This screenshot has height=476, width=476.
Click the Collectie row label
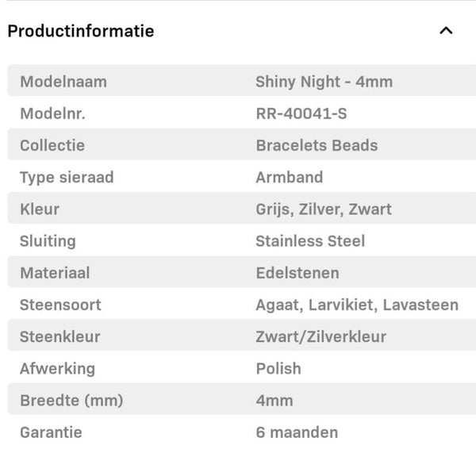(52, 145)
